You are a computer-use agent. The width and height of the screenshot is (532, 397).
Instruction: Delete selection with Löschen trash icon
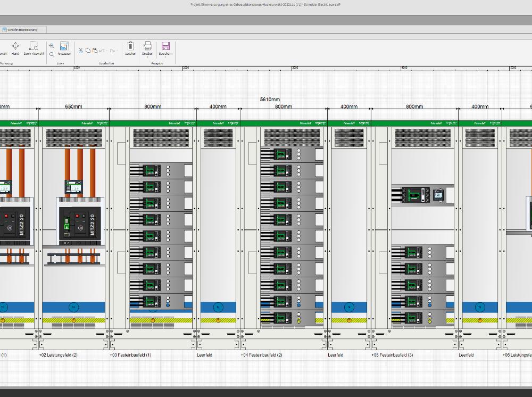click(131, 48)
